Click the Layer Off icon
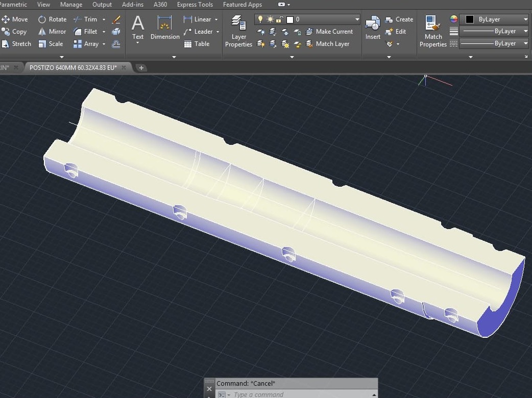 [260, 32]
